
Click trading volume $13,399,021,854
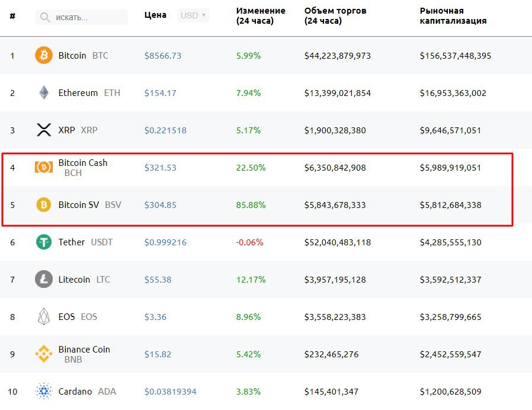click(x=338, y=93)
